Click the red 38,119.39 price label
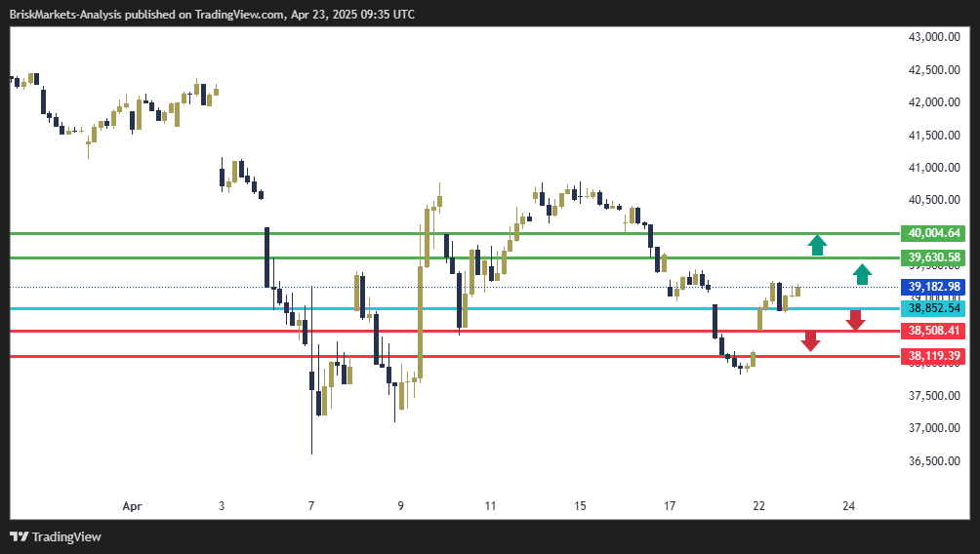980x554 pixels. [x=935, y=357]
